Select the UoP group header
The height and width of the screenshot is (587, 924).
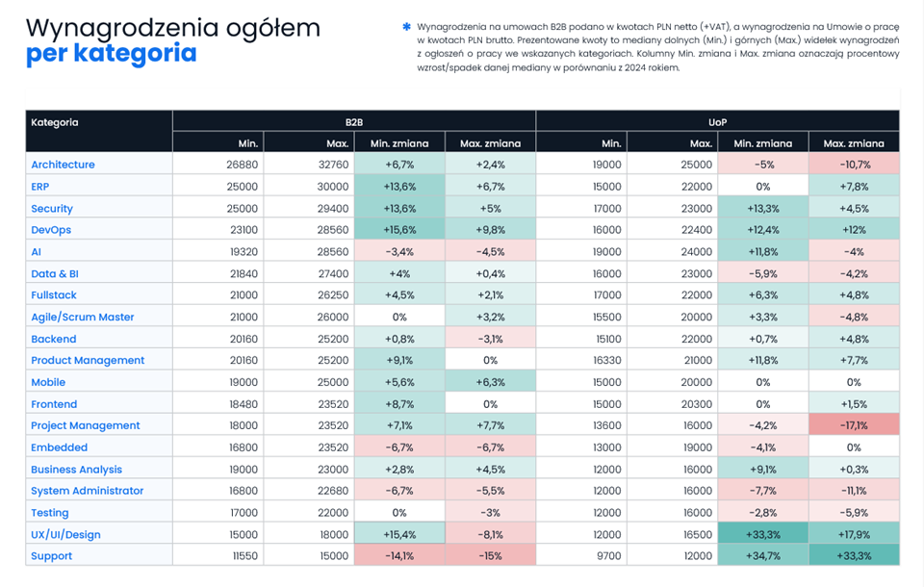717,122
